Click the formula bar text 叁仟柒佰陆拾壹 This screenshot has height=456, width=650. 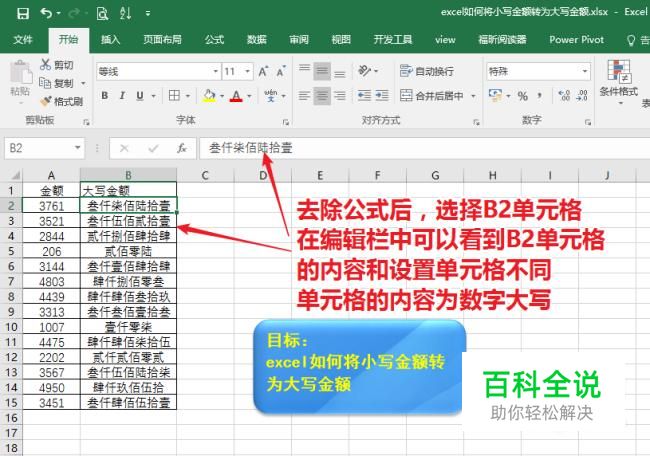(251, 148)
